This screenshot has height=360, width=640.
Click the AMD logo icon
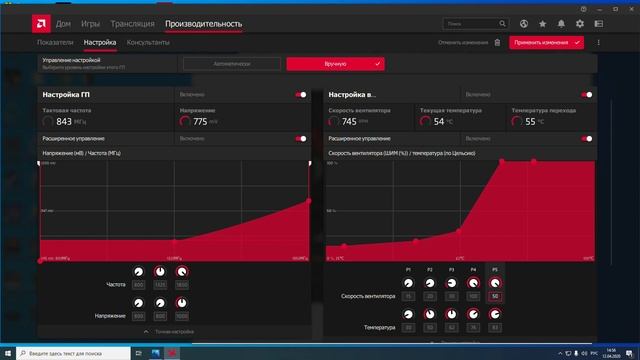click(x=41, y=24)
